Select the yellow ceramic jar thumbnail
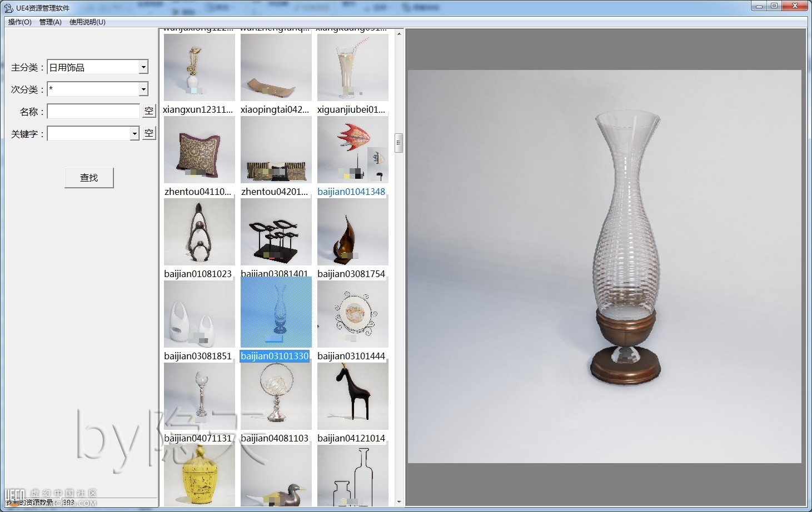The width and height of the screenshot is (812, 512). (200, 475)
